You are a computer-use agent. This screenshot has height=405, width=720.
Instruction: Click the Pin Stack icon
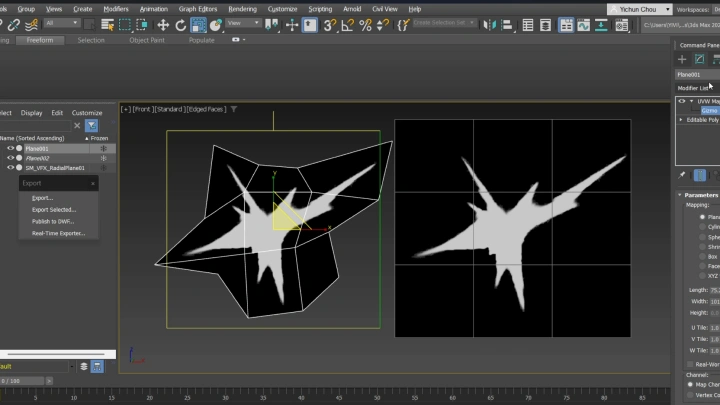(682, 175)
